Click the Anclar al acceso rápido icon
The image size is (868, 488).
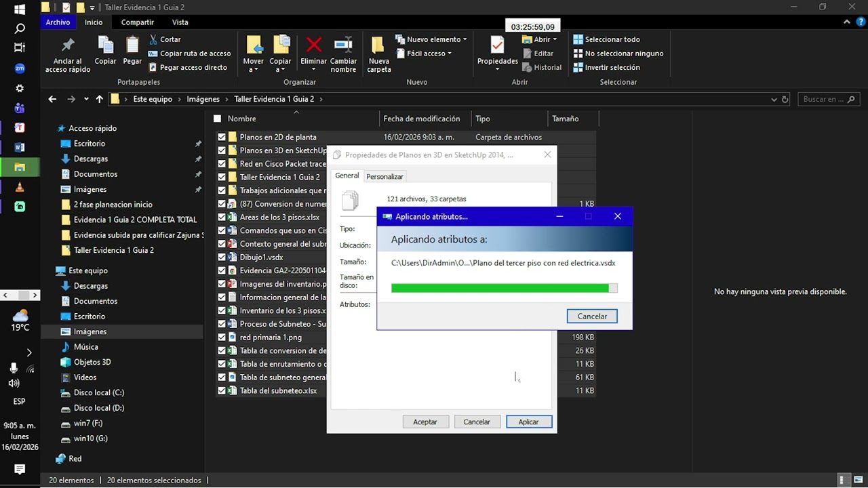tap(68, 45)
